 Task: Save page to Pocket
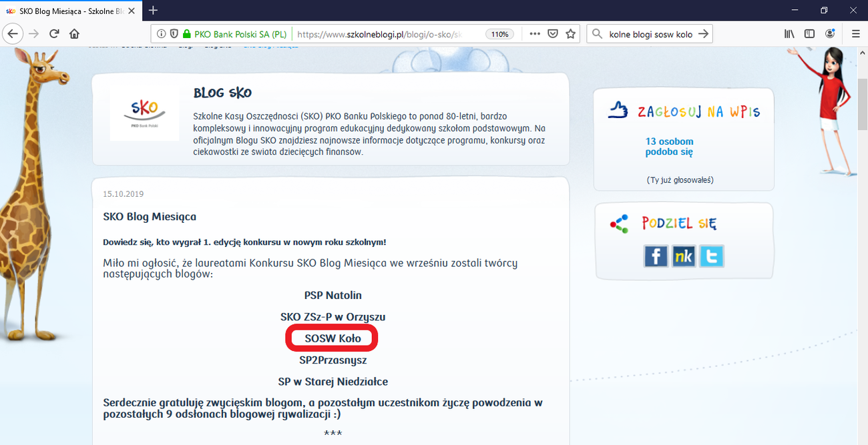[553, 34]
